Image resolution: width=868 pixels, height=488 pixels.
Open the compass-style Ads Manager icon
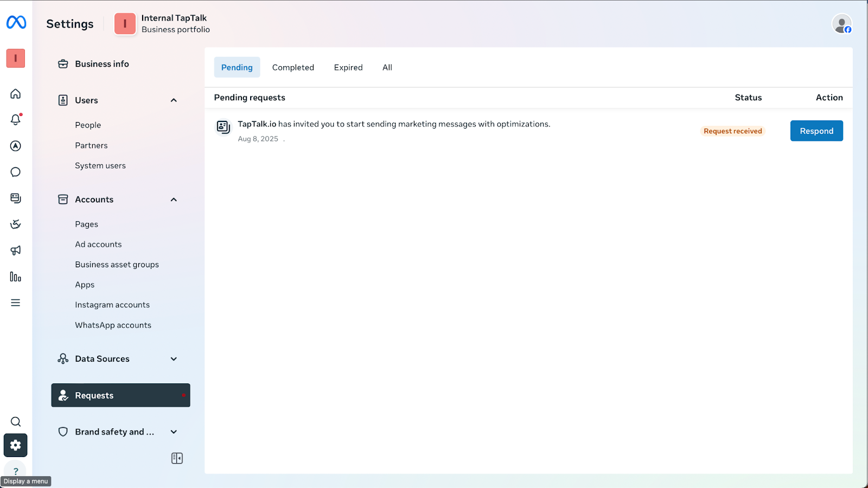pyautogui.click(x=16, y=146)
